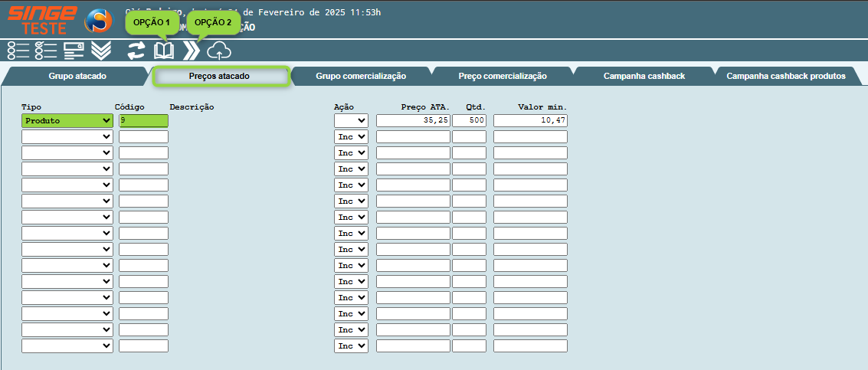Viewport: 868px width, 370px height.
Task: Open the Tipo dropdown showing Produto
Action: click(67, 121)
